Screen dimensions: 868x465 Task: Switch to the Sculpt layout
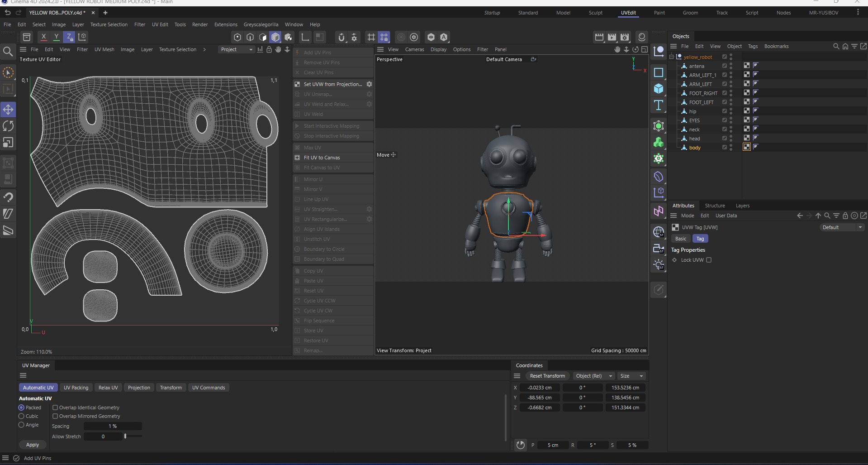coord(595,13)
